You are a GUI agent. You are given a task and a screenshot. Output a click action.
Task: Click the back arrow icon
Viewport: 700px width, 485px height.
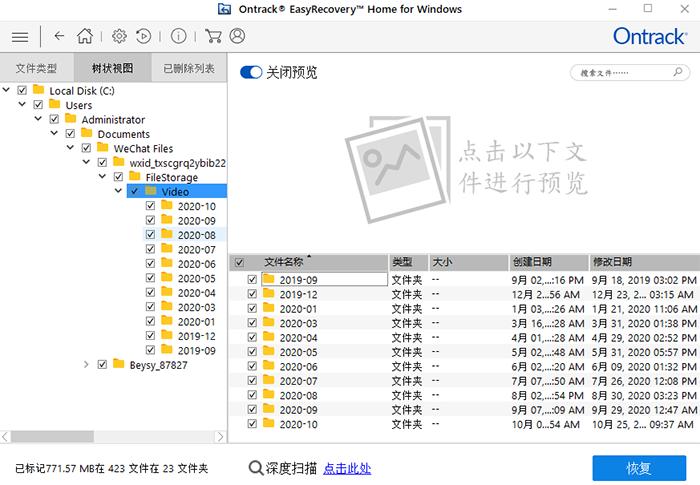click(x=59, y=36)
